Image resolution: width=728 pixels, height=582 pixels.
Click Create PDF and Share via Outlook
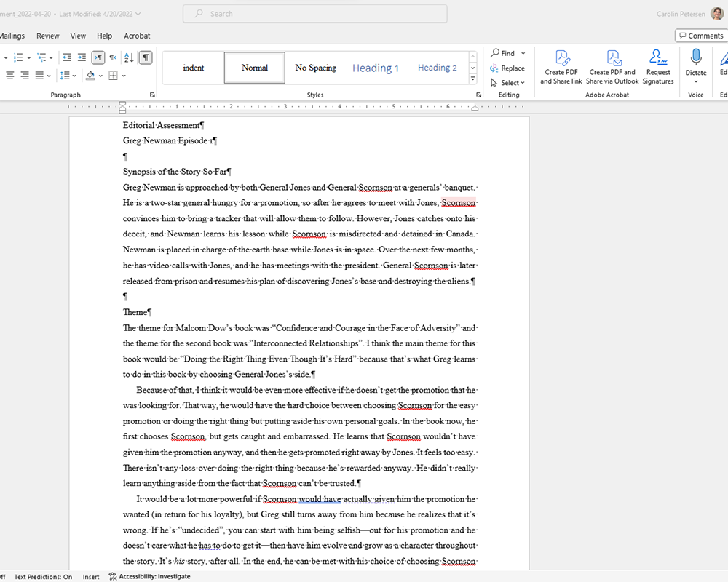(612, 68)
